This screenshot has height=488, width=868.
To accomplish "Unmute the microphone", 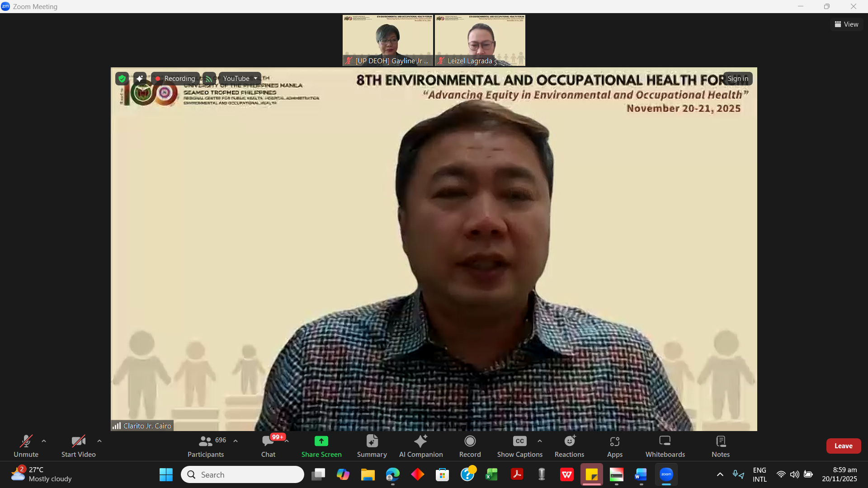I will (26, 446).
